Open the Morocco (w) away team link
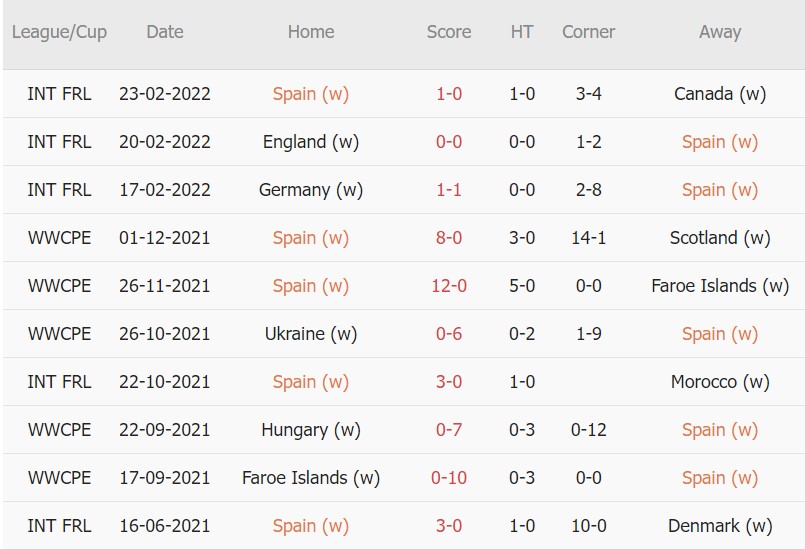 [x=719, y=382]
